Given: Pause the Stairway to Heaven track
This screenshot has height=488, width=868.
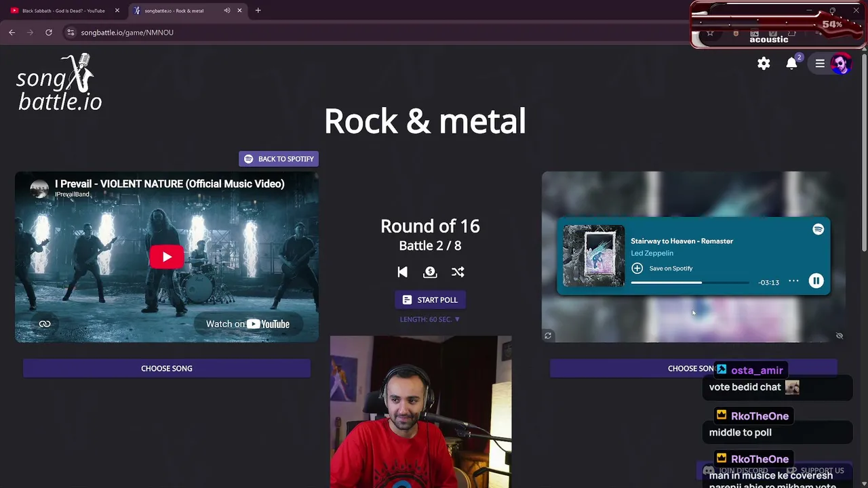Looking at the screenshot, I should click(x=816, y=281).
